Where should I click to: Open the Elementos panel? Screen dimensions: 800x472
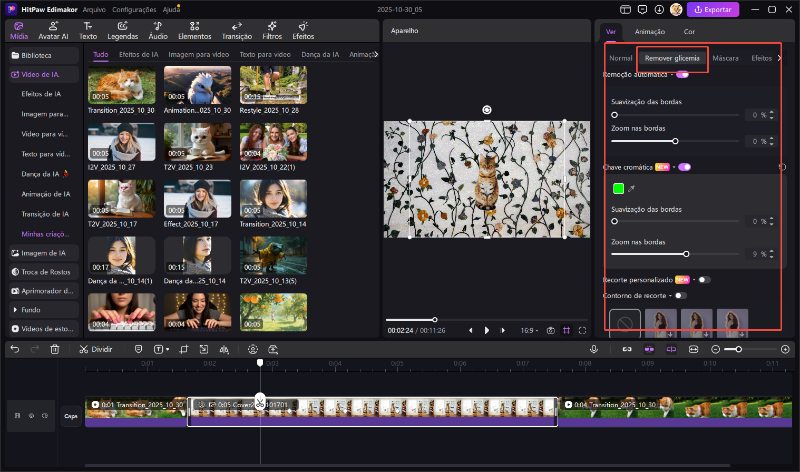[194, 31]
